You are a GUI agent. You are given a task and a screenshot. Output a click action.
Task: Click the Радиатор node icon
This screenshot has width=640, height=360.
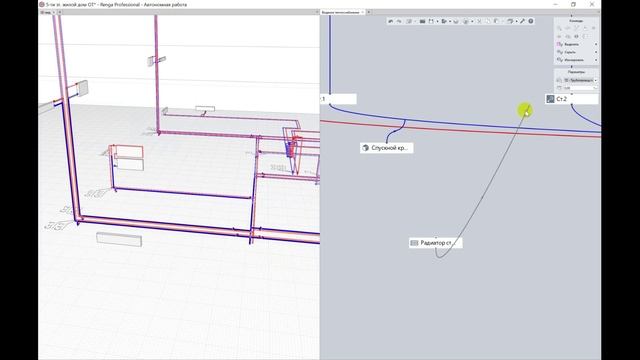[414, 243]
